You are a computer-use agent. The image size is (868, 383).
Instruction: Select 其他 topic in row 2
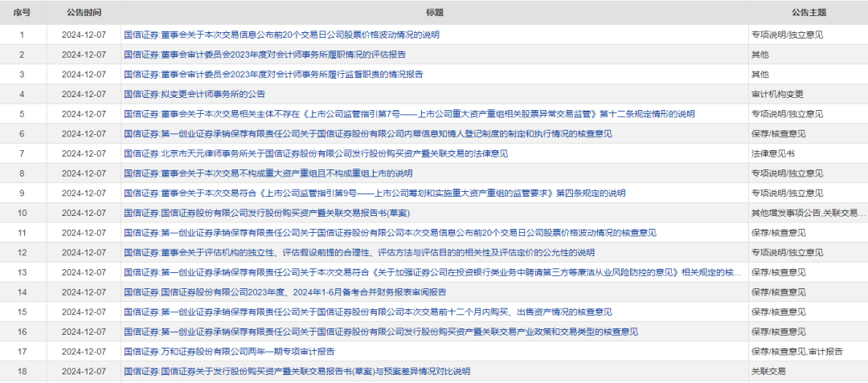pos(760,55)
